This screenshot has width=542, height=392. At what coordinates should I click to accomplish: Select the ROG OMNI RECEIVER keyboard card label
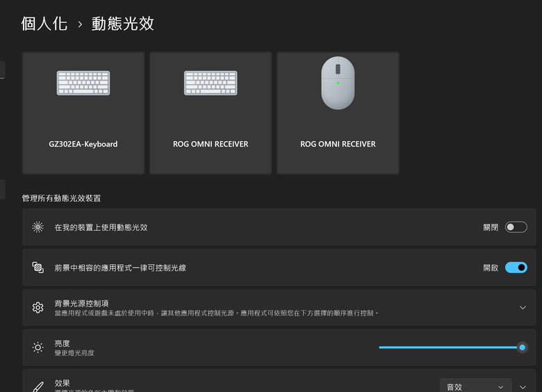(211, 144)
